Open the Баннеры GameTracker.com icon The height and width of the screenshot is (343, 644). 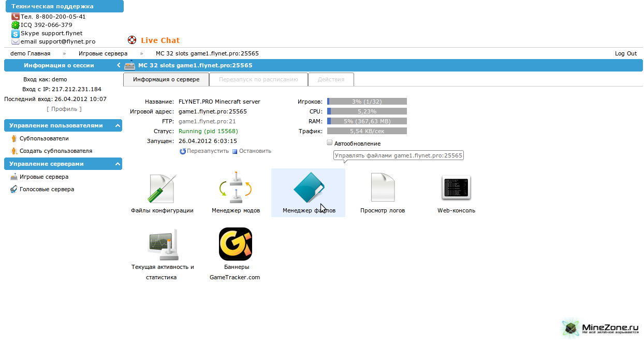point(235,244)
